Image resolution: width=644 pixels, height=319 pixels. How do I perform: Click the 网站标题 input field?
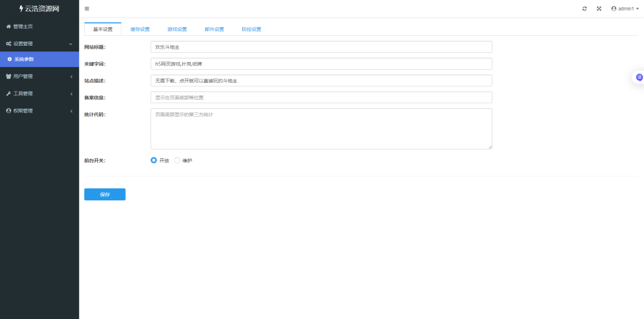click(x=321, y=47)
